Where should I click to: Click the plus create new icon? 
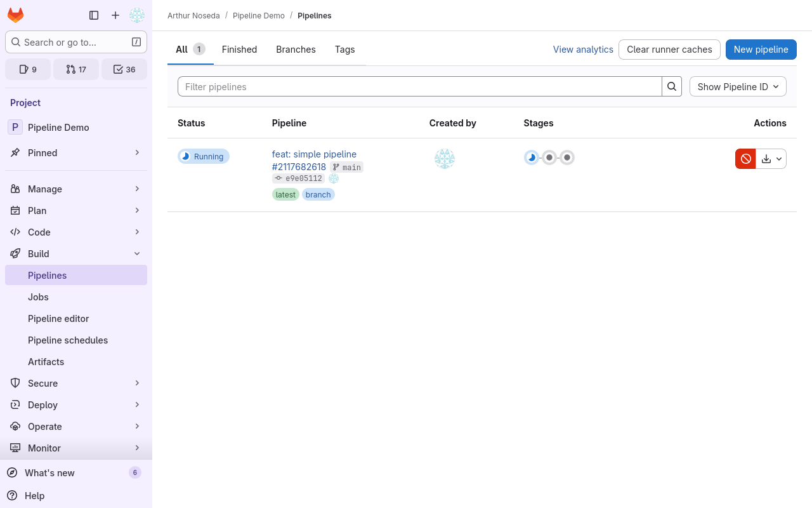115,15
